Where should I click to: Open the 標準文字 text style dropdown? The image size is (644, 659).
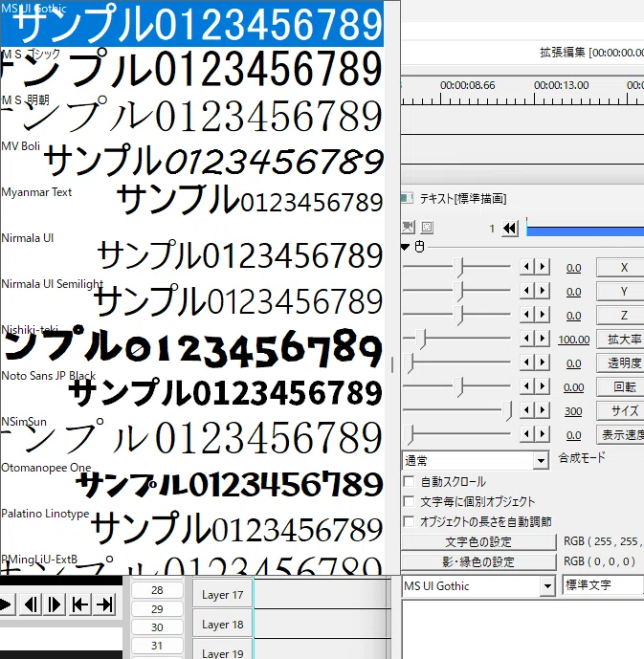point(603,585)
